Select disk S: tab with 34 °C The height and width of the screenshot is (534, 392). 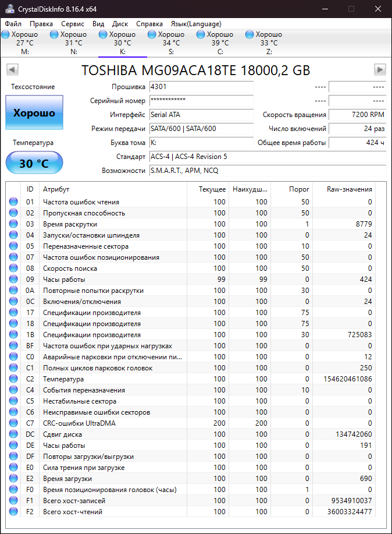[x=171, y=43]
